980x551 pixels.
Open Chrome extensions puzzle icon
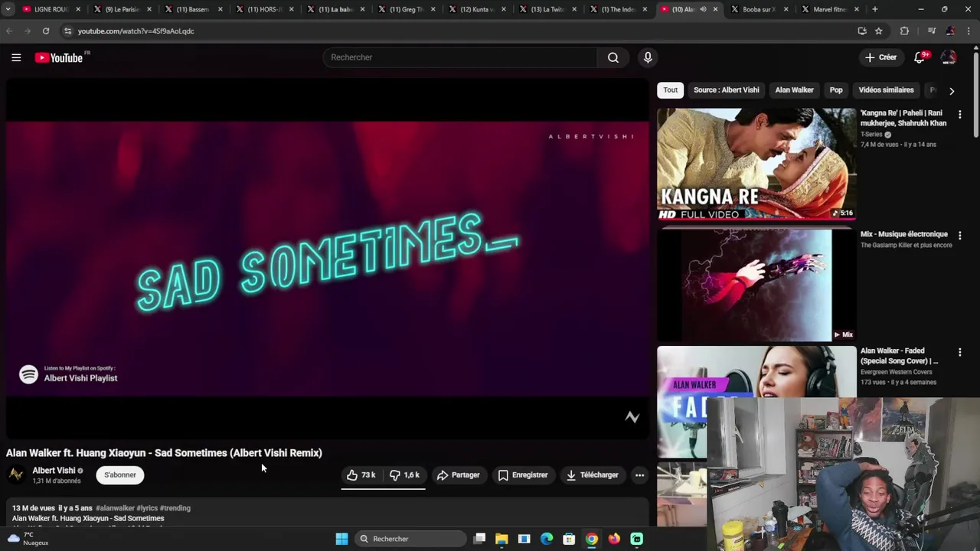[904, 31]
